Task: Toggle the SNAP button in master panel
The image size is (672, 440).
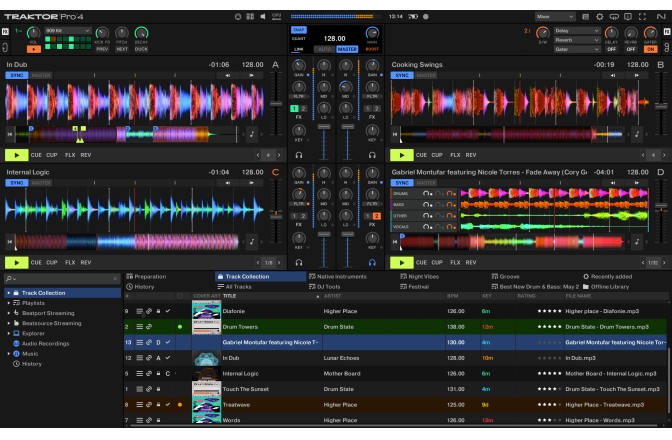Action: point(299,29)
